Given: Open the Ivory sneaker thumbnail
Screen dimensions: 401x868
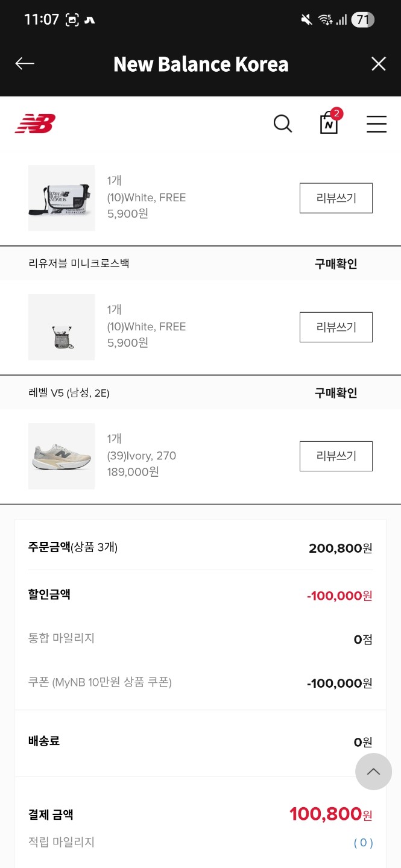Looking at the screenshot, I should 62,456.
